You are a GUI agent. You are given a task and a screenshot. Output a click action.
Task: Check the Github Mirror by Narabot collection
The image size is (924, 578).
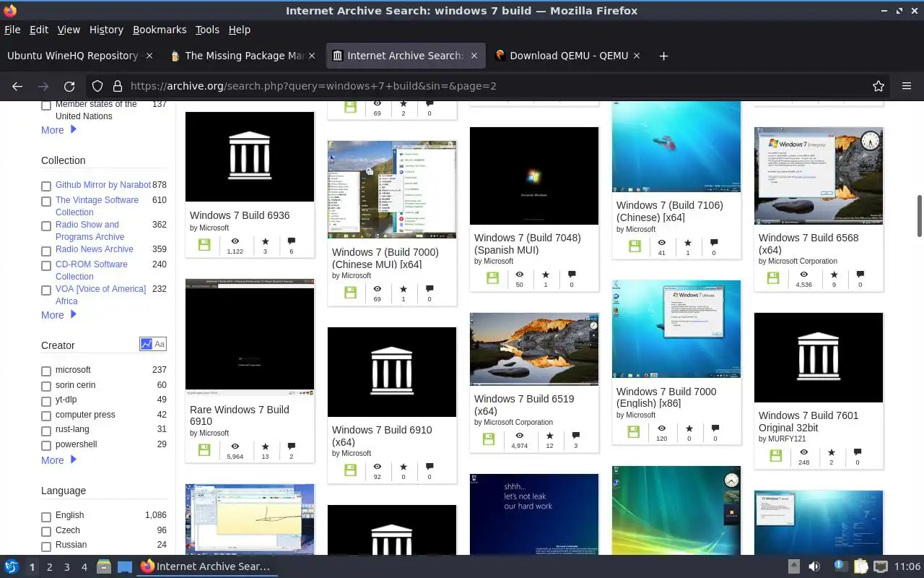(x=46, y=186)
